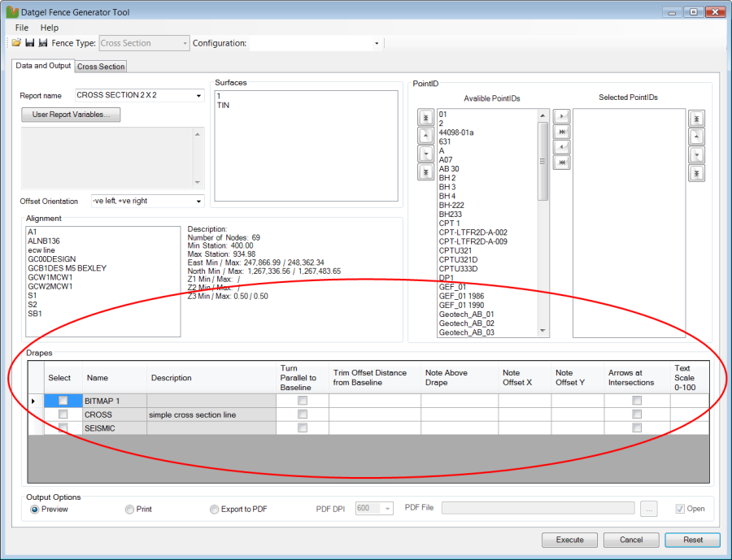
Task: Switch to the Cross Section tab
Action: pos(101,67)
